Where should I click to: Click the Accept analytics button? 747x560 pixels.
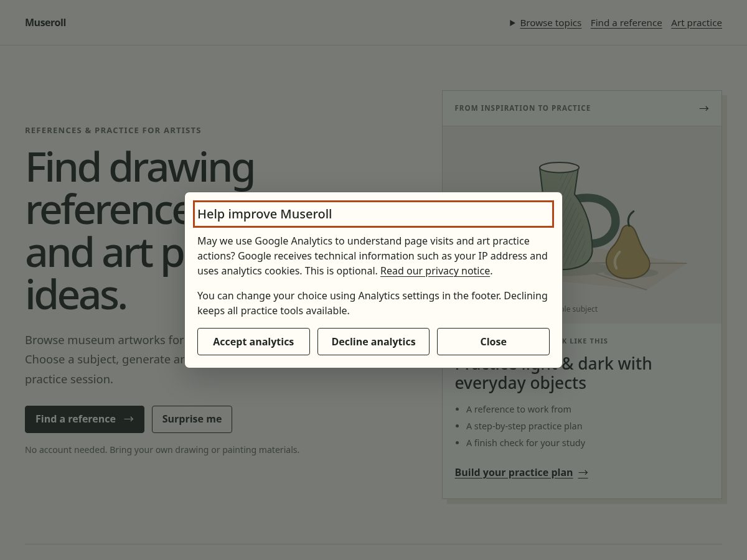coord(253,342)
